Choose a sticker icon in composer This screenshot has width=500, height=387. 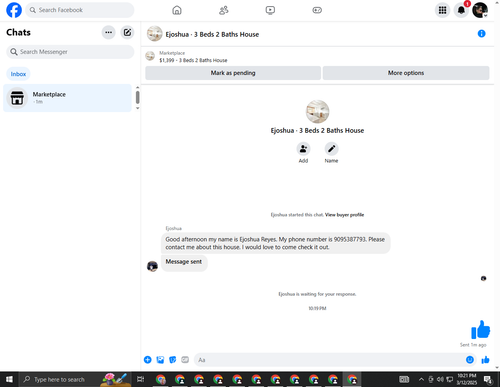click(x=173, y=360)
